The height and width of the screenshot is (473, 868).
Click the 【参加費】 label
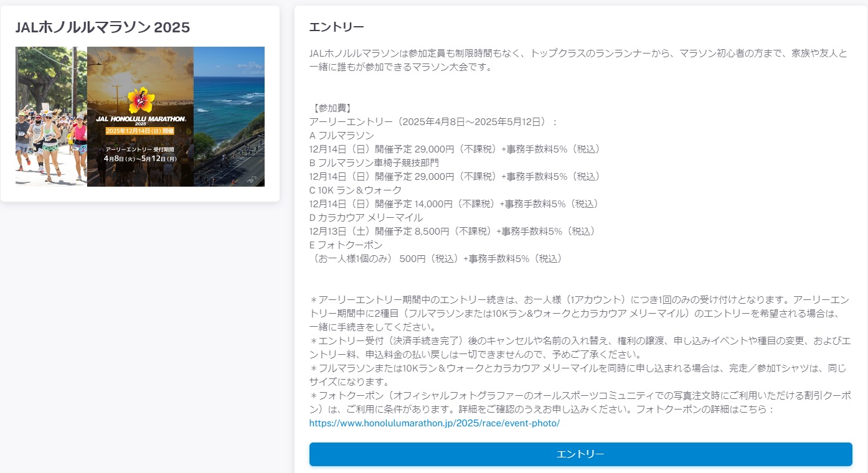click(x=331, y=108)
